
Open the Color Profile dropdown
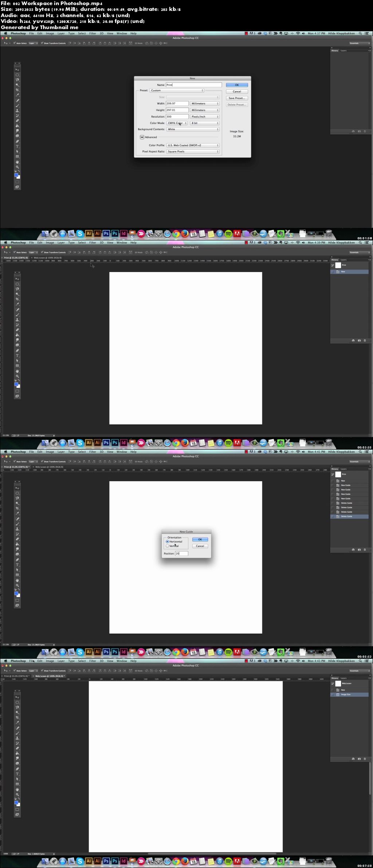click(x=193, y=146)
